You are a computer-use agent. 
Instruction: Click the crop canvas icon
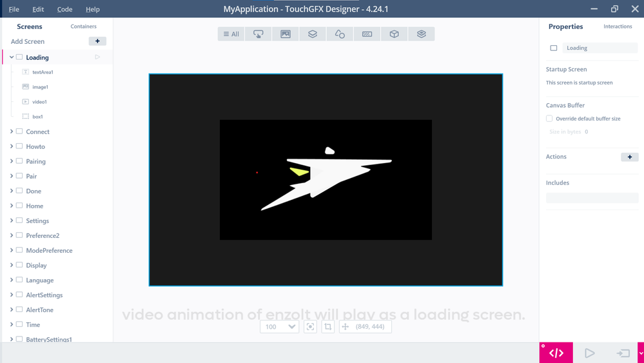[x=327, y=327]
